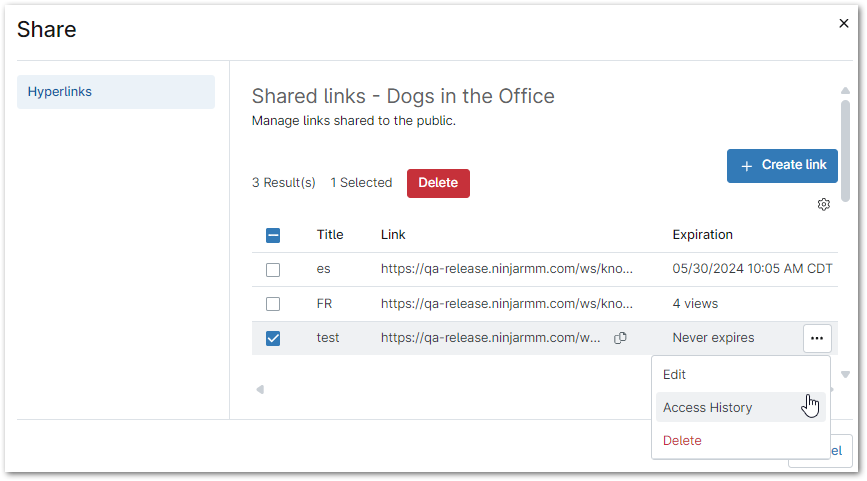Uncheck the test row checkbox
Screen dimensions: 867x481
(x=273, y=338)
